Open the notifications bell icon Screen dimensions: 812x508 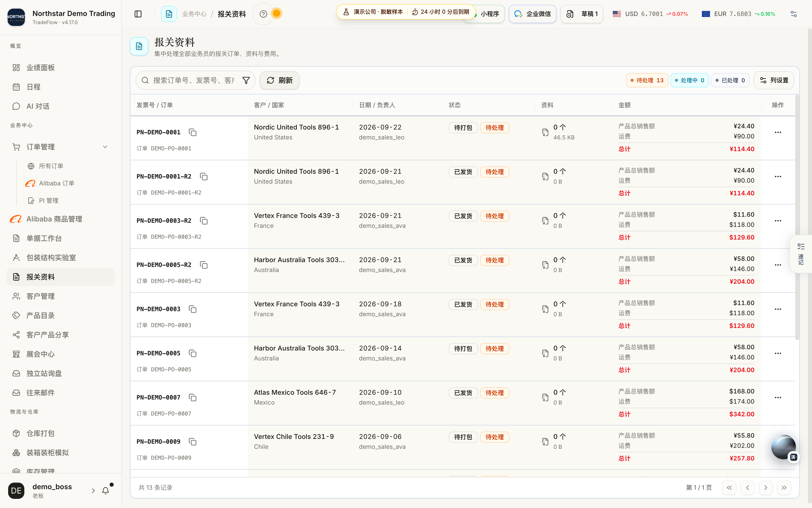[x=106, y=490]
